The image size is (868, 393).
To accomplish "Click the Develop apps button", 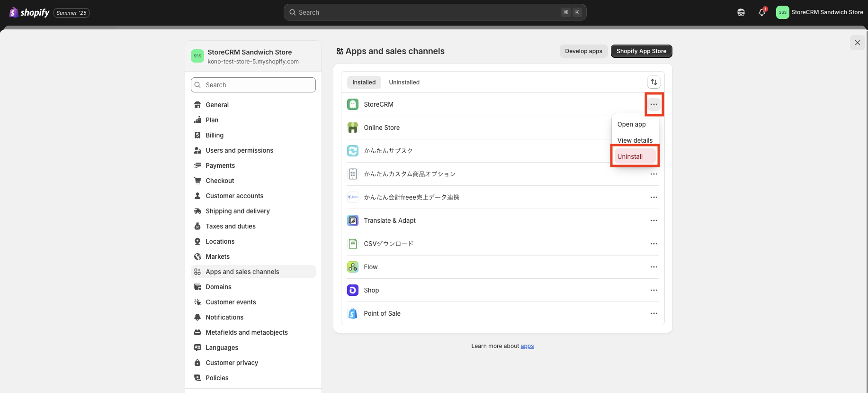I will tap(583, 51).
